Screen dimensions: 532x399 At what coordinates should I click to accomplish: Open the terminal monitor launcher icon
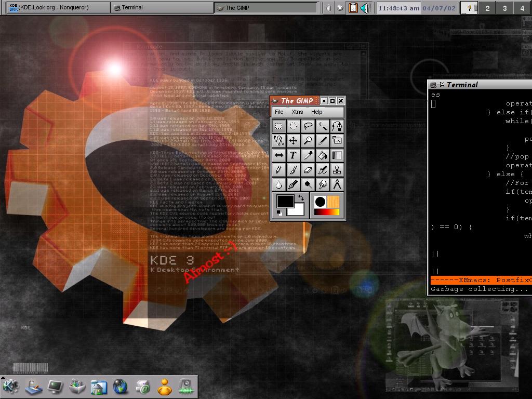pyautogui.click(x=55, y=387)
